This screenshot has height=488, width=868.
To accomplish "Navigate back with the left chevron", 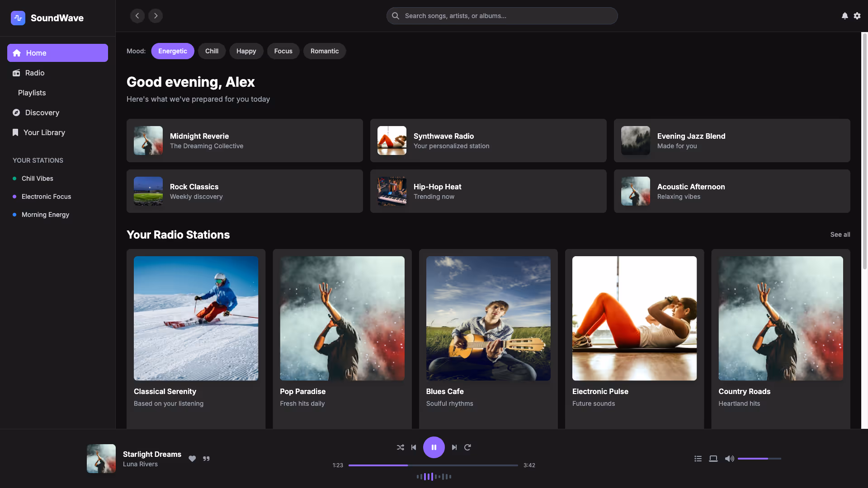I will tap(137, 16).
